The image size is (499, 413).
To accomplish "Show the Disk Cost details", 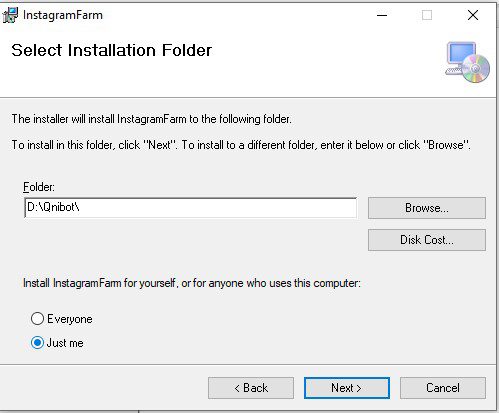I will click(x=427, y=240).
